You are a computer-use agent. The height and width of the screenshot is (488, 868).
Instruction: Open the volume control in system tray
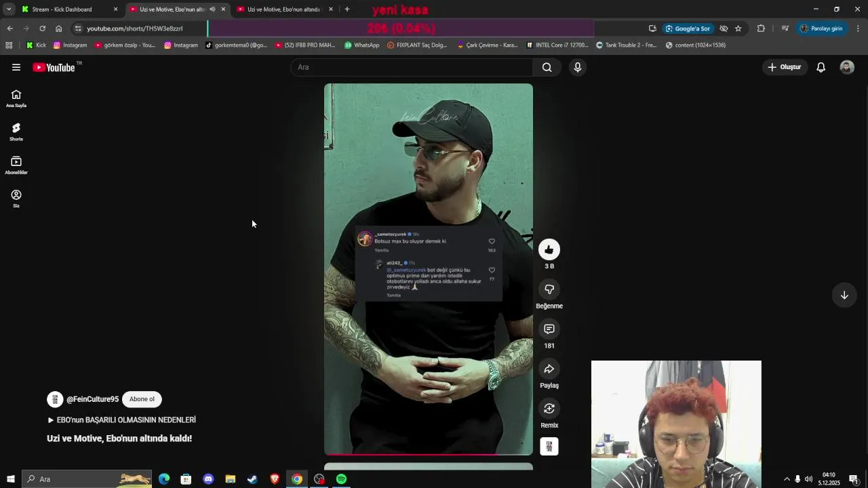(x=808, y=479)
